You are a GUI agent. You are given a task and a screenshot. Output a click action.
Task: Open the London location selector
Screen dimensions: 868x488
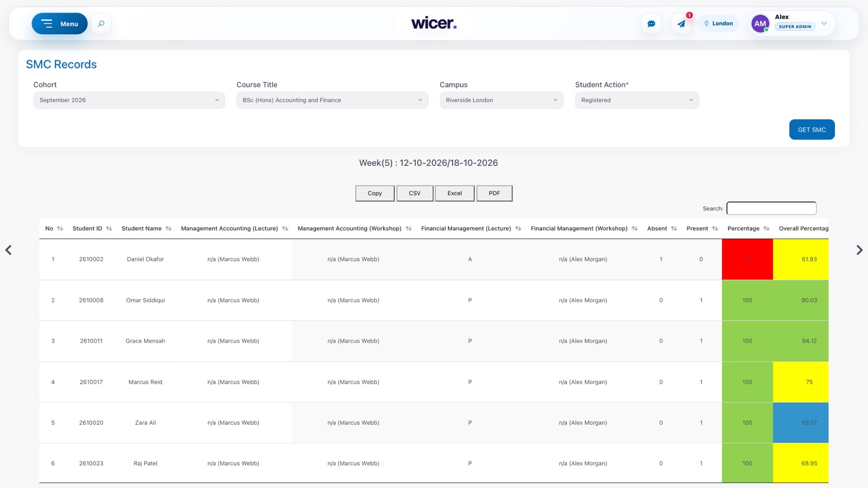coord(718,24)
